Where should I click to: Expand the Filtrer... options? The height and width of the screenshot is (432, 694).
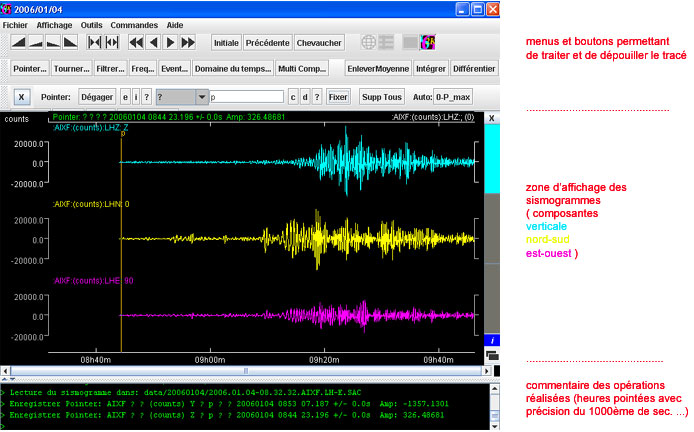point(108,69)
